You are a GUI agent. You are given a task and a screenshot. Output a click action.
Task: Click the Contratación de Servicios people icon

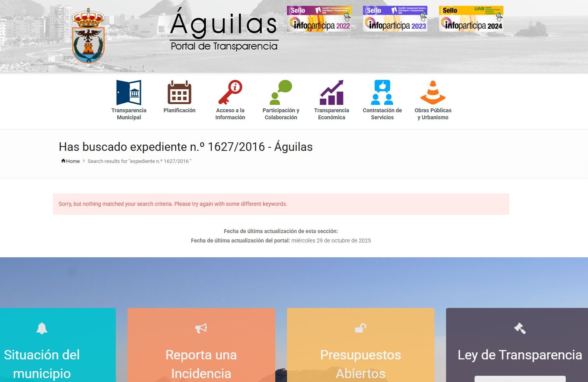[382, 92]
